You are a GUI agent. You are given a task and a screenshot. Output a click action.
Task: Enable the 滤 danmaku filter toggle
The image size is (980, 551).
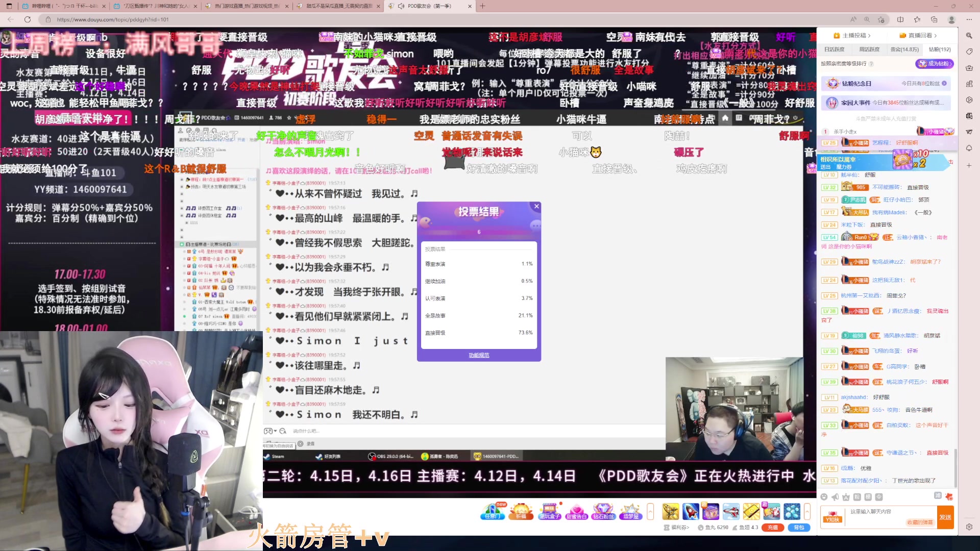click(937, 496)
